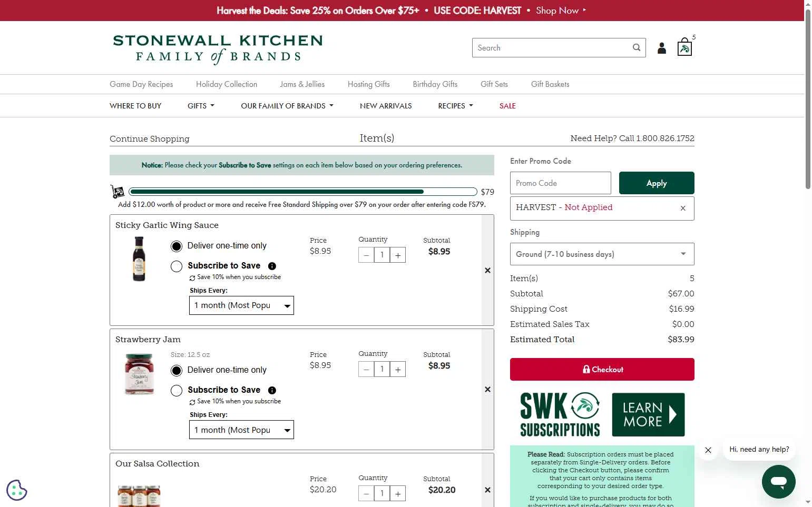Click the Shipping Cost $16.99 value
The width and height of the screenshot is (812, 507).
pos(681,309)
